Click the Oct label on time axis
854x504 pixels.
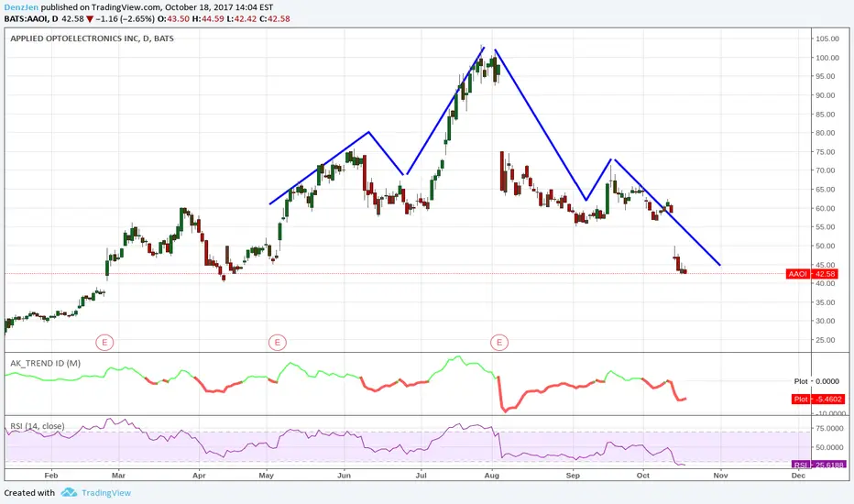click(x=643, y=476)
